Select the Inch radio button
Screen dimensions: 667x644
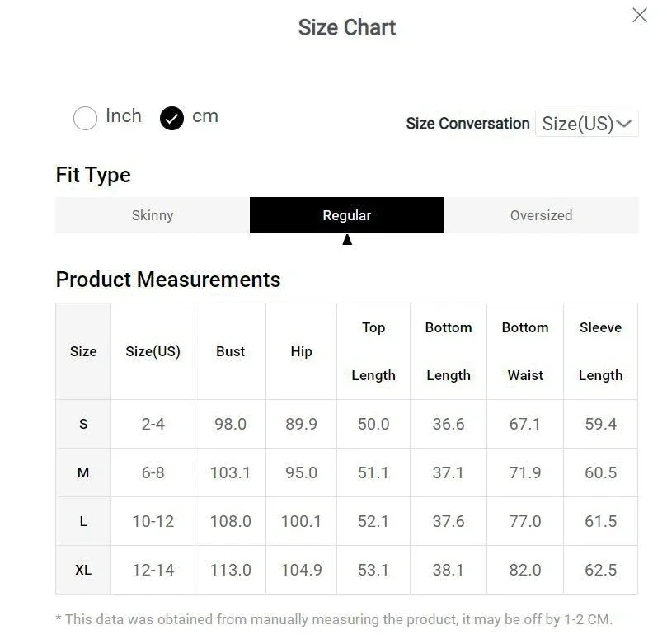86,118
